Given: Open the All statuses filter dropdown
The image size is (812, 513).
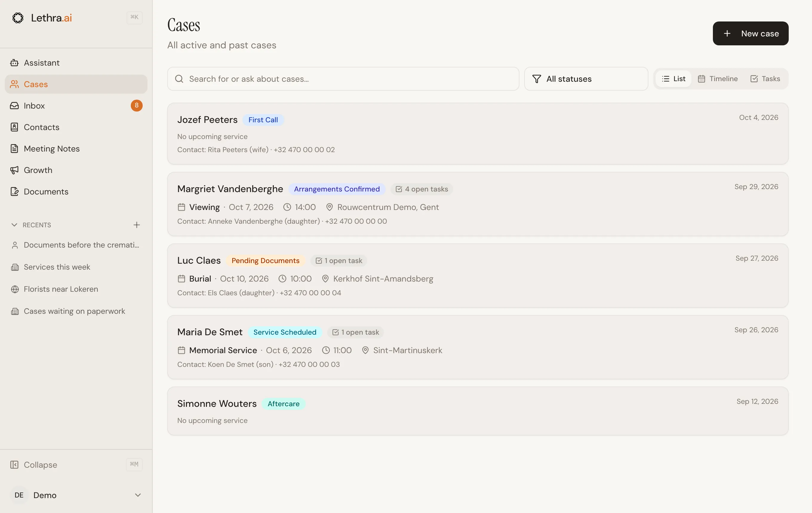Looking at the screenshot, I should click(x=586, y=79).
